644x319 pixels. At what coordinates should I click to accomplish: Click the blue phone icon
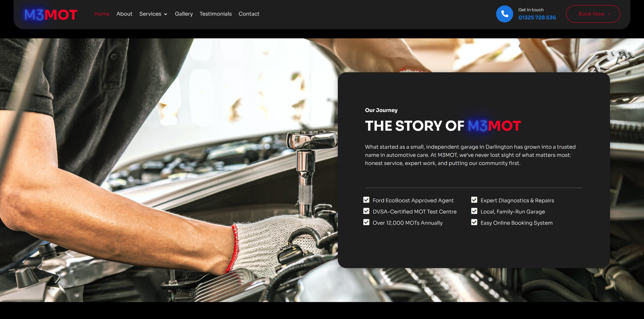[504, 14]
